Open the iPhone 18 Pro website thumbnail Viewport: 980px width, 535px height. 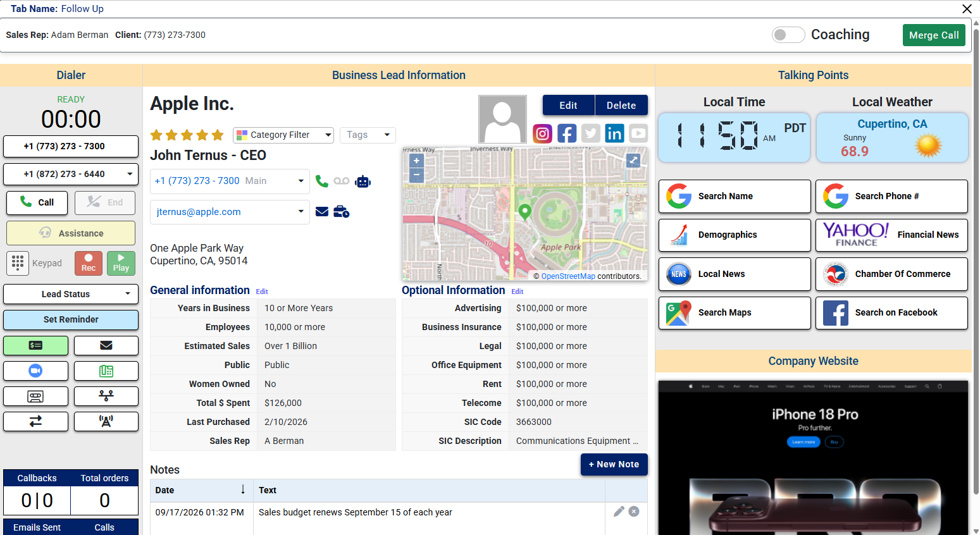pyautogui.click(x=813, y=458)
